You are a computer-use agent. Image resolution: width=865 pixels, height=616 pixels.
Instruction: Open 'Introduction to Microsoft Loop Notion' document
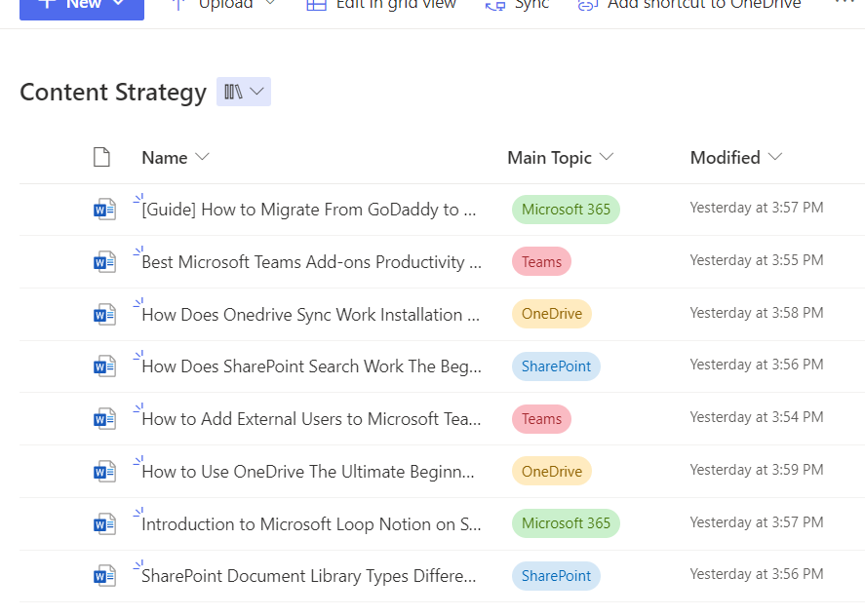(312, 524)
